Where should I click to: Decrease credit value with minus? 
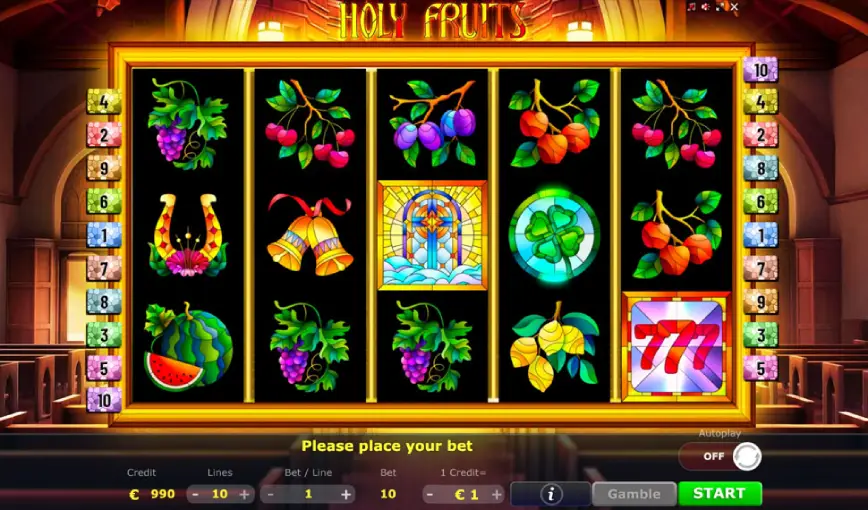pos(431,494)
